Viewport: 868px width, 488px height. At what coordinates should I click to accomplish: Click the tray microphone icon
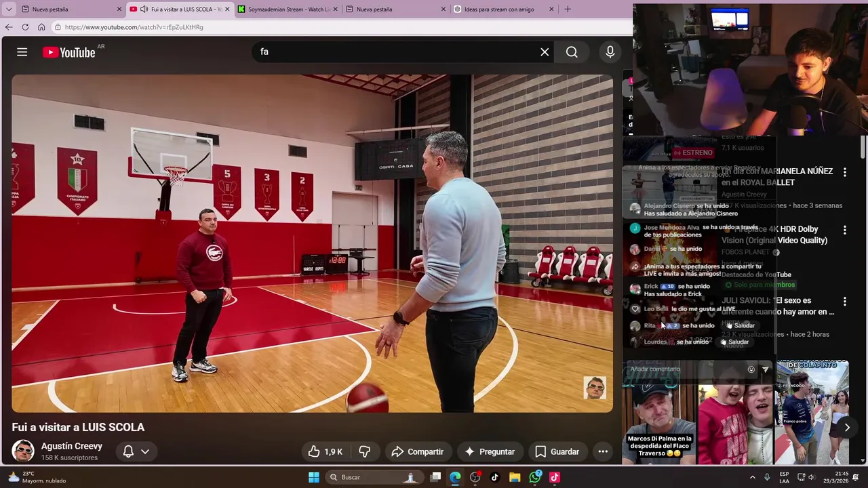point(767,477)
